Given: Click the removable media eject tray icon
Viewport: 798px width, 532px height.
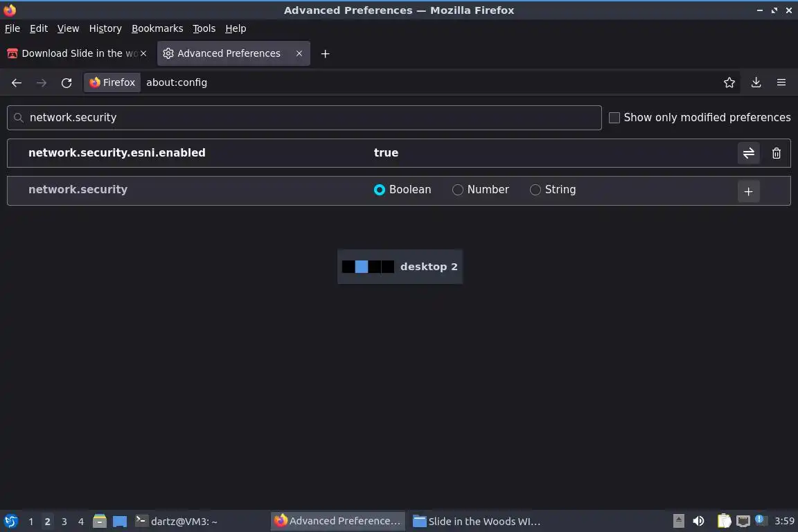Looking at the screenshot, I should click(x=678, y=521).
